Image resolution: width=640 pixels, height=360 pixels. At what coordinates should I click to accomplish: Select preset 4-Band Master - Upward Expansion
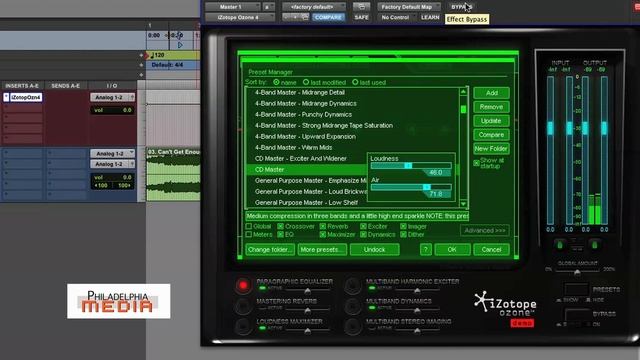coord(305,137)
